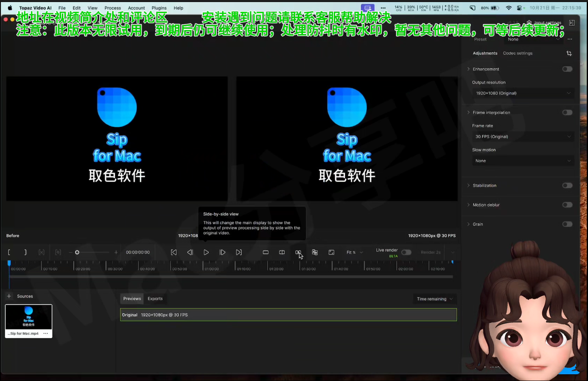Click the A/B text overlay comparison icon

(x=315, y=252)
